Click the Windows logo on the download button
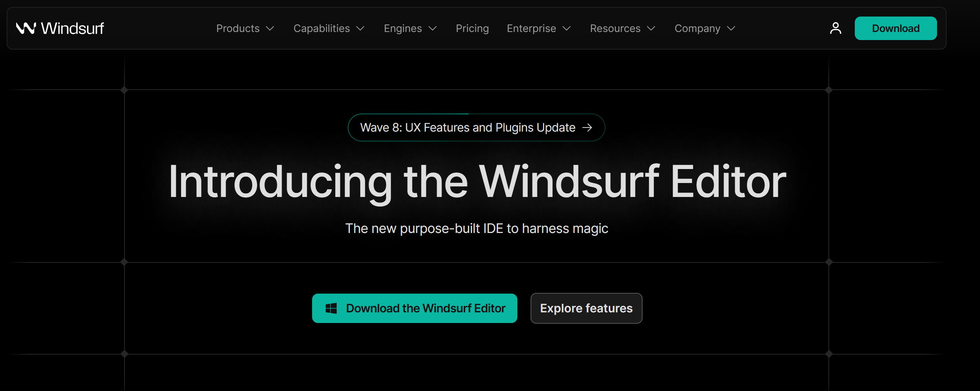 tap(331, 308)
